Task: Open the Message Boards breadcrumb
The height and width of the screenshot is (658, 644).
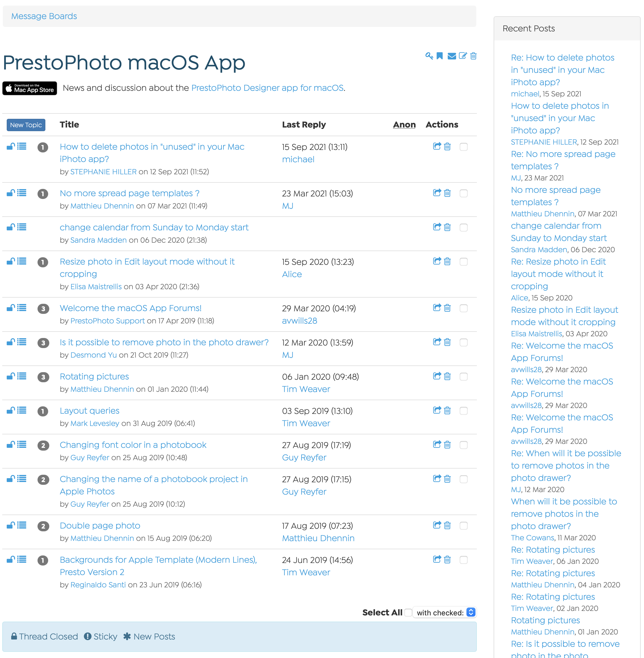Action: tap(44, 16)
